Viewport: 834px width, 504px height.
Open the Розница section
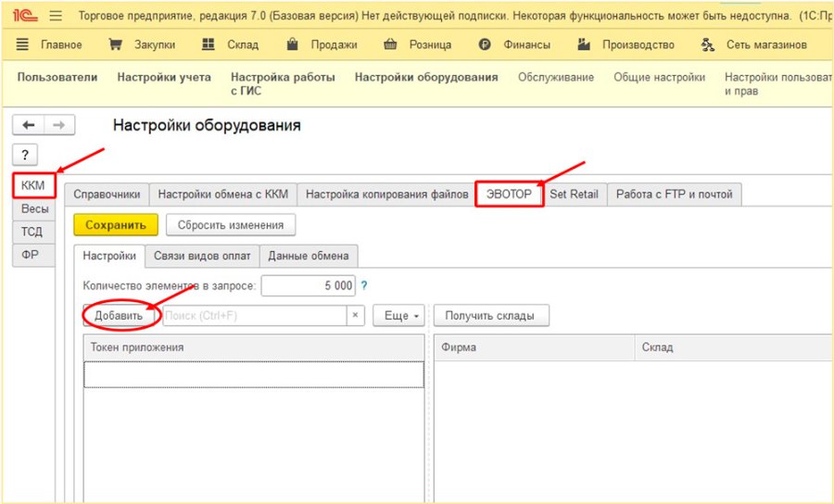(418, 44)
